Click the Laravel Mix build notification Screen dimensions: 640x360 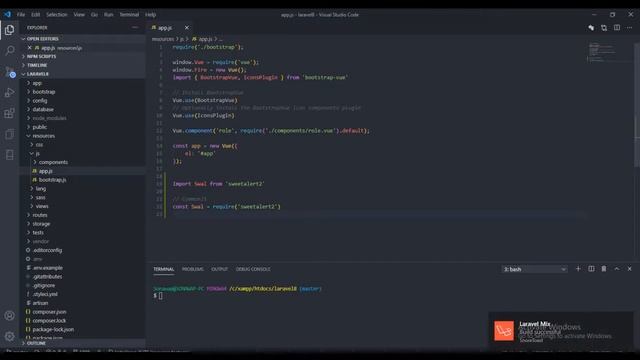click(561, 331)
